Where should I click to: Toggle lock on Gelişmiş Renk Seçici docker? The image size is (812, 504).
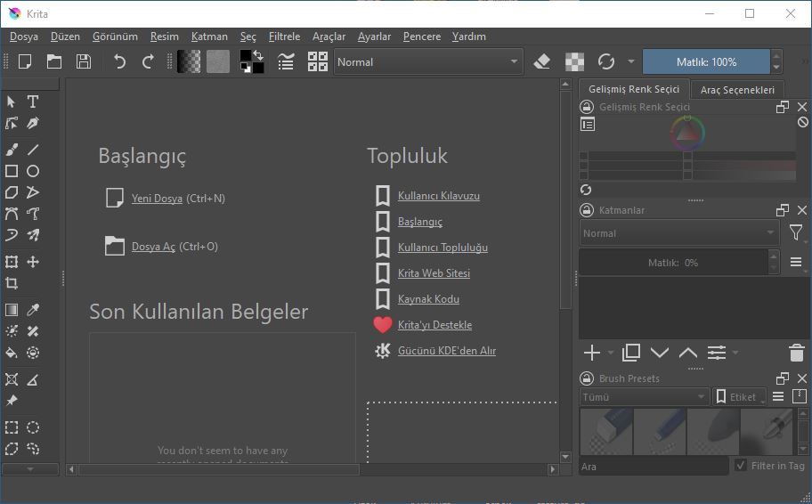click(586, 107)
